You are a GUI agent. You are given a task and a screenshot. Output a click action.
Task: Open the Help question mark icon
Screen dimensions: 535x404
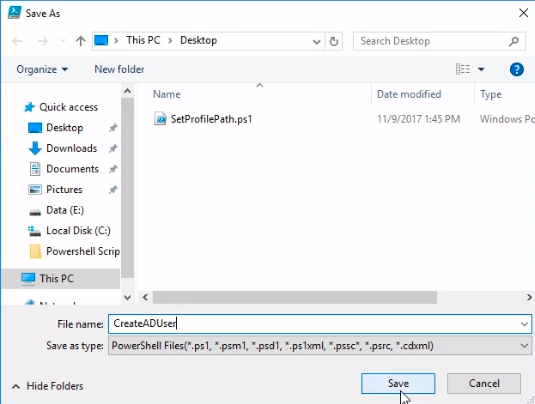point(517,70)
